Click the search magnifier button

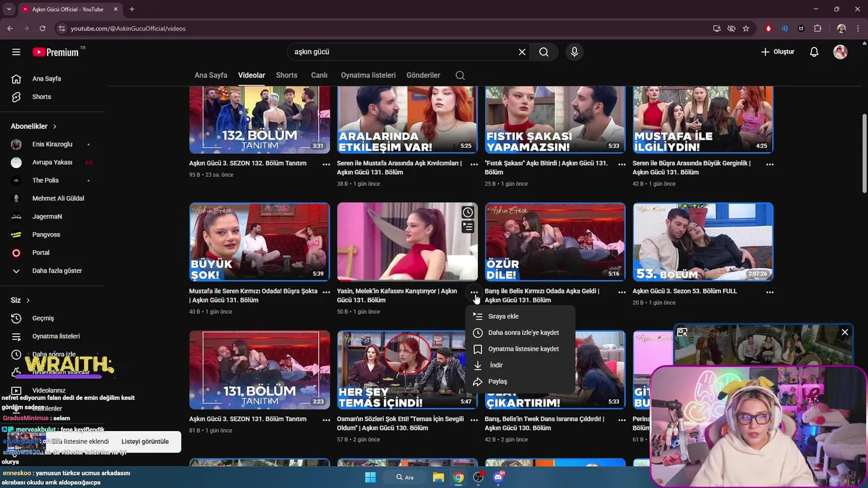544,52
